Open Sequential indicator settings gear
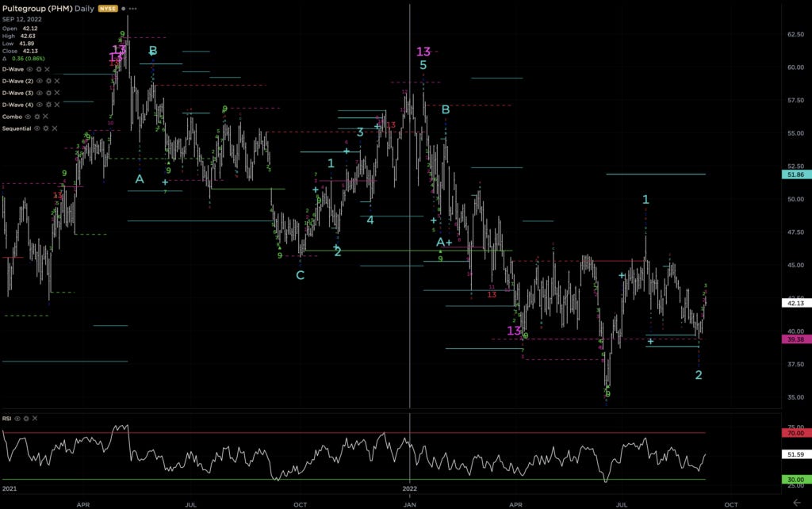 (x=45, y=128)
